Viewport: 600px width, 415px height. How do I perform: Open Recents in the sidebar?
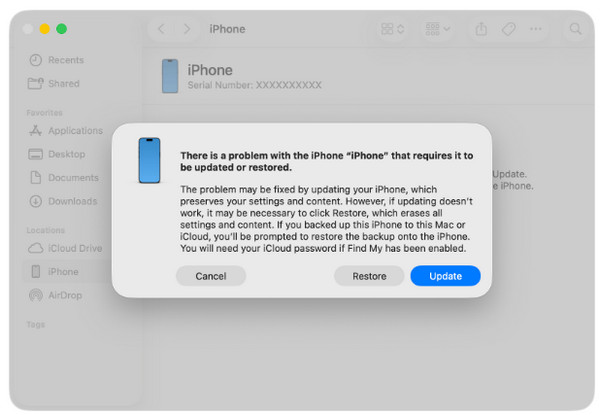tap(57, 60)
